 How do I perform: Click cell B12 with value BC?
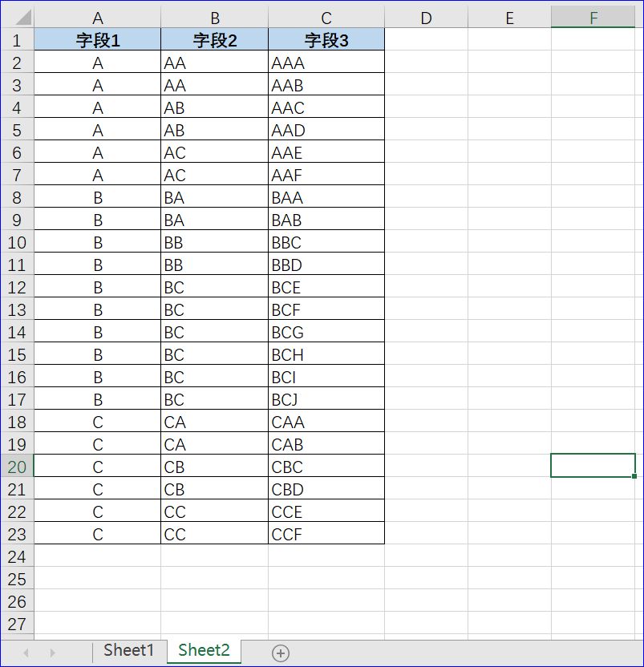pos(214,287)
